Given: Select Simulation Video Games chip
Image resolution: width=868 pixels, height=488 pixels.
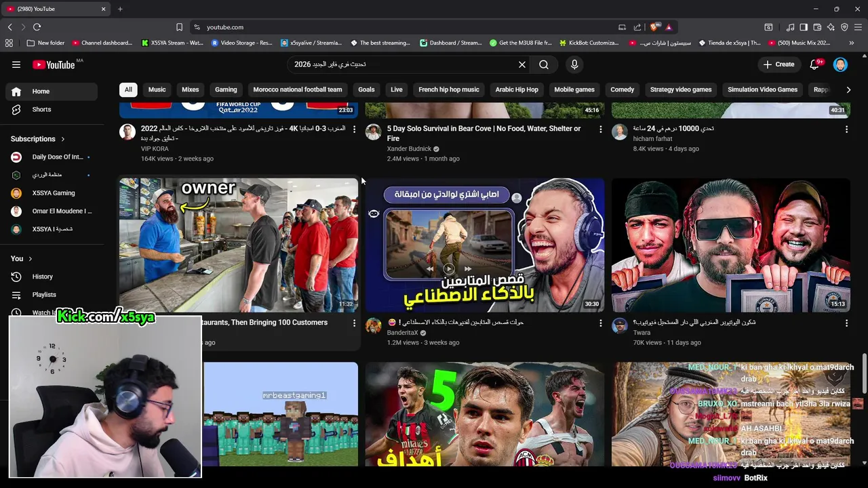Looking at the screenshot, I should [762, 89].
